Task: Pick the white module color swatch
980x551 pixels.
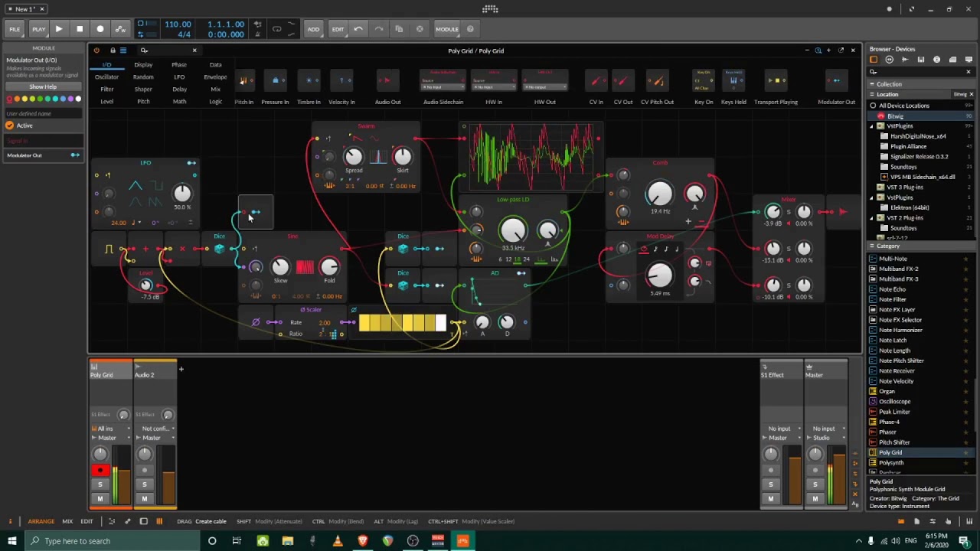Action: point(78,99)
